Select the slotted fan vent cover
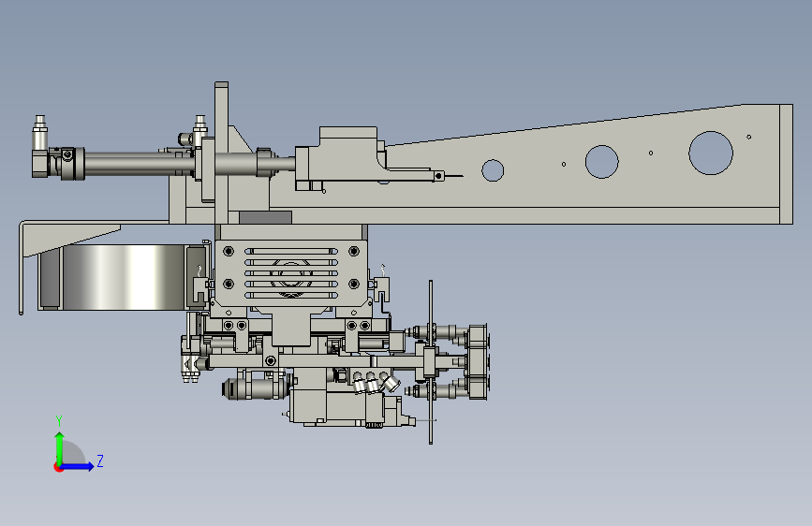 pyautogui.click(x=291, y=273)
